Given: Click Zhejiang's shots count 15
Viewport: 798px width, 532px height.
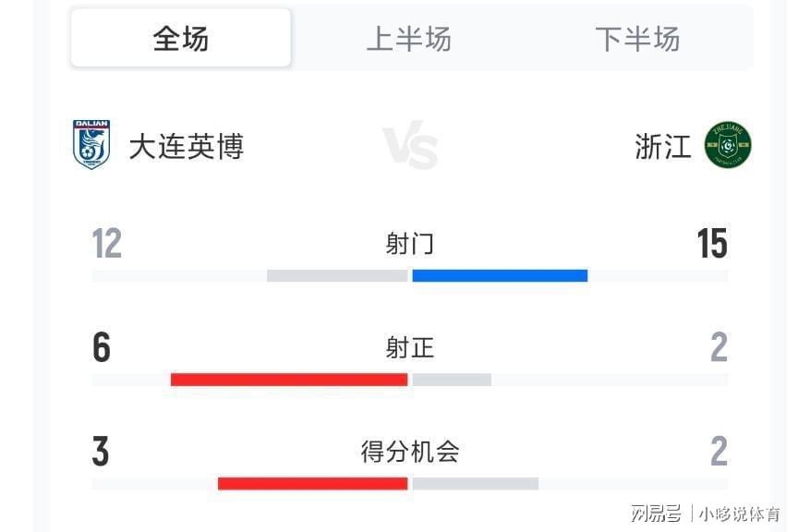Looking at the screenshot, I should (x=712, y=244).
